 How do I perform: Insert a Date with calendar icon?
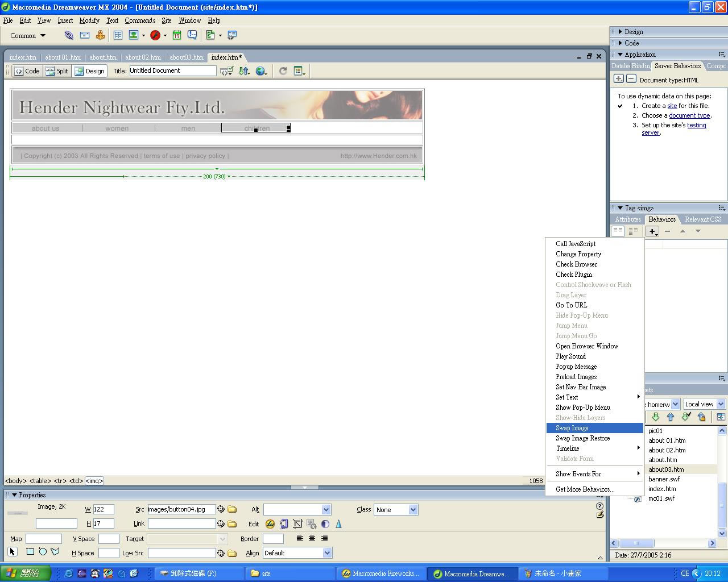(177, 35)
